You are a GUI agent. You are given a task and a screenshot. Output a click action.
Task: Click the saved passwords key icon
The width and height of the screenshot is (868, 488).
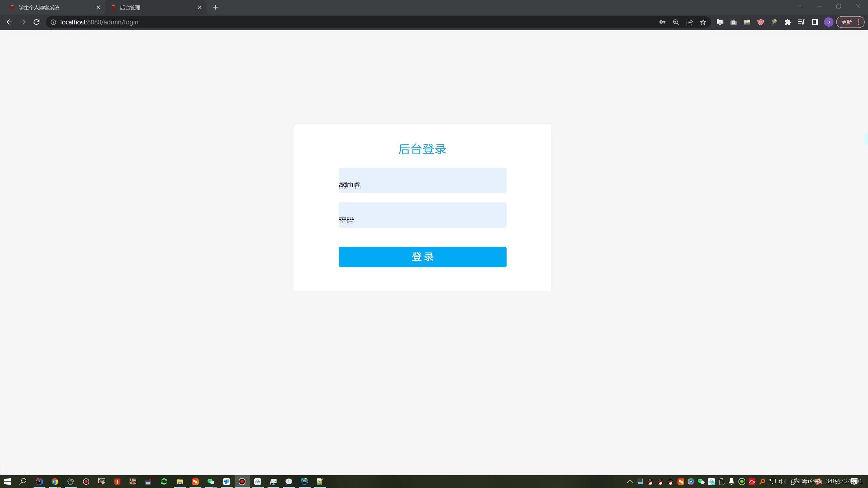[662, 22]
